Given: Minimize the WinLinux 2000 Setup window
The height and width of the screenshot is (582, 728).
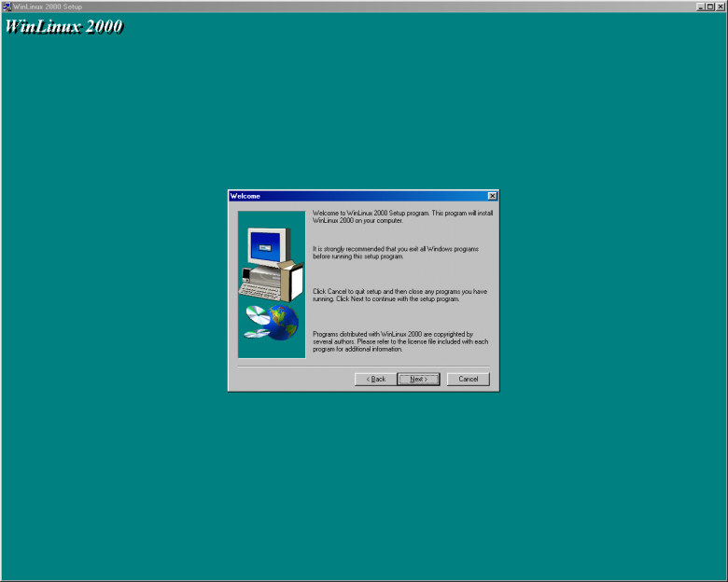Looking at the screenshot, I should click(x=701, y=7).
